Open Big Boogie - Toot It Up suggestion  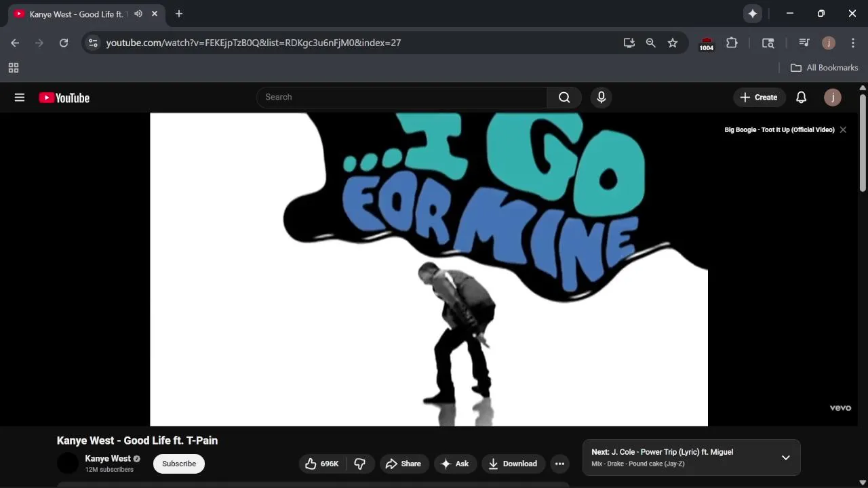click(779, 129)
